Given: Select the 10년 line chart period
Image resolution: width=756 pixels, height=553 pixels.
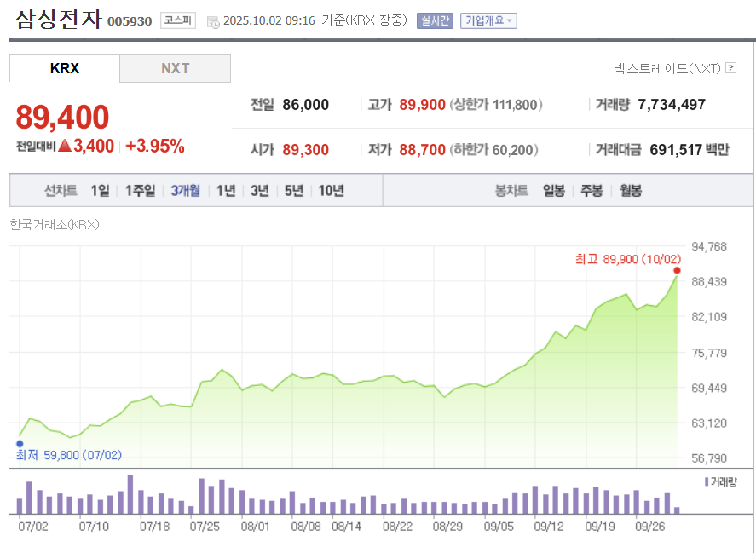Looking at the screenshot, I should 331,191.
